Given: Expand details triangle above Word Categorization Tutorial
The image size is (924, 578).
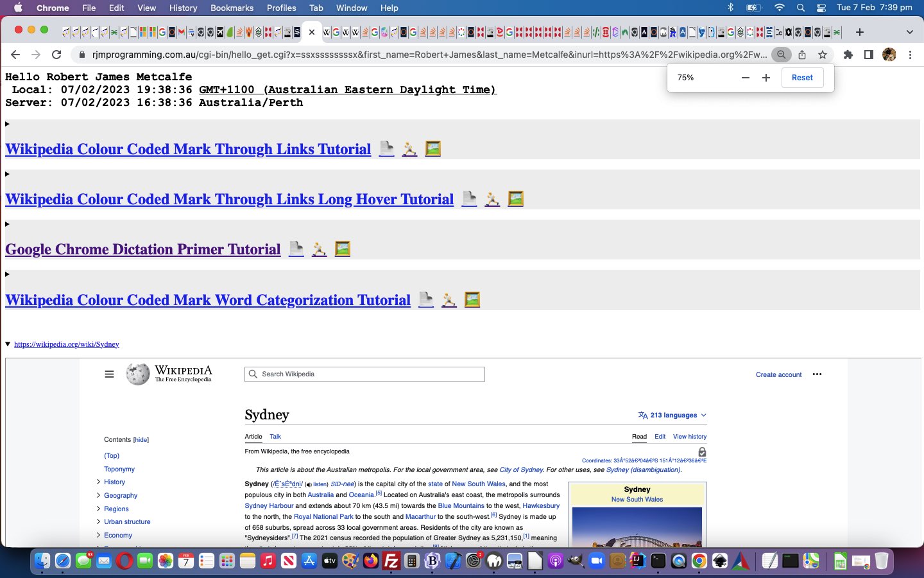Looking at the screenshot, I should (8, 274).
